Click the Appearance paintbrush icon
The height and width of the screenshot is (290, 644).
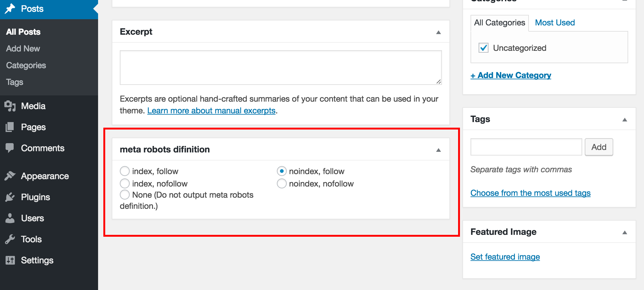click(x=10, y=176)
